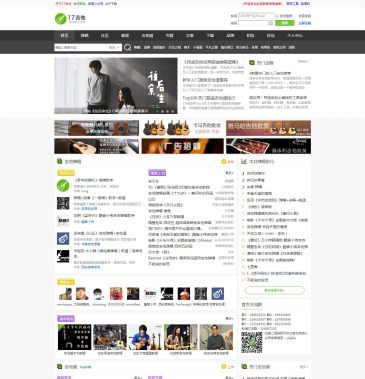The width and height of the screenshot is (365, 379).
Task: Open the 雅马哈吉他批发 ad banner
Action: (268, 128)
